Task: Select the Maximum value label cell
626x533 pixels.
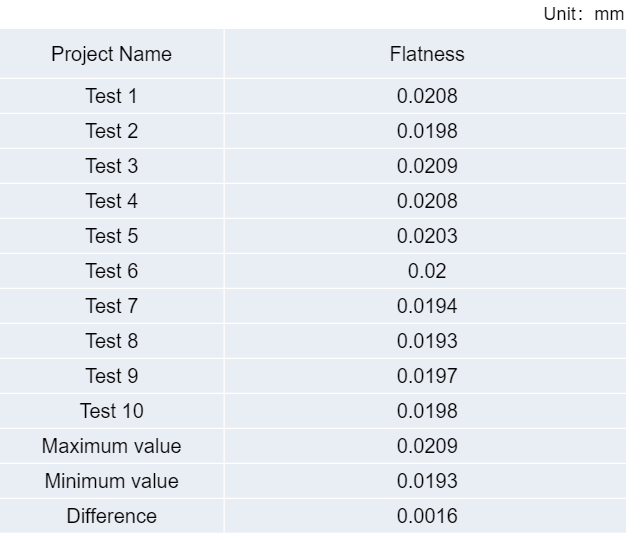Action: pos(111,446)
